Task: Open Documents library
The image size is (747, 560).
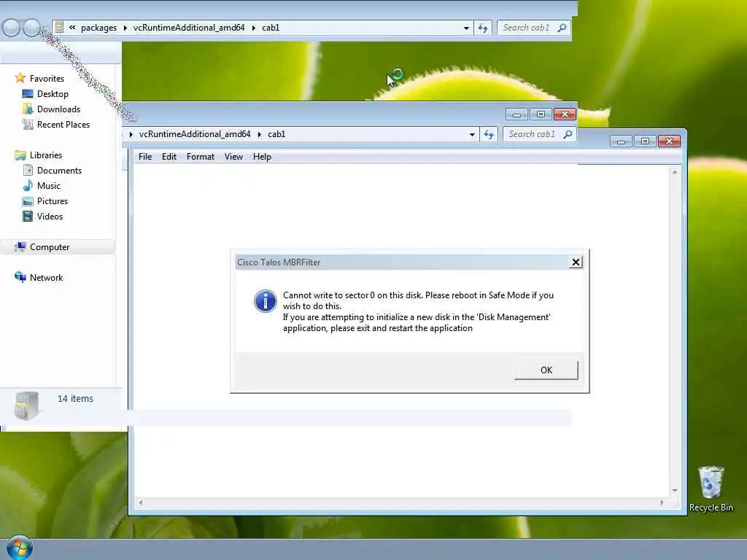Action: [60, 171]
